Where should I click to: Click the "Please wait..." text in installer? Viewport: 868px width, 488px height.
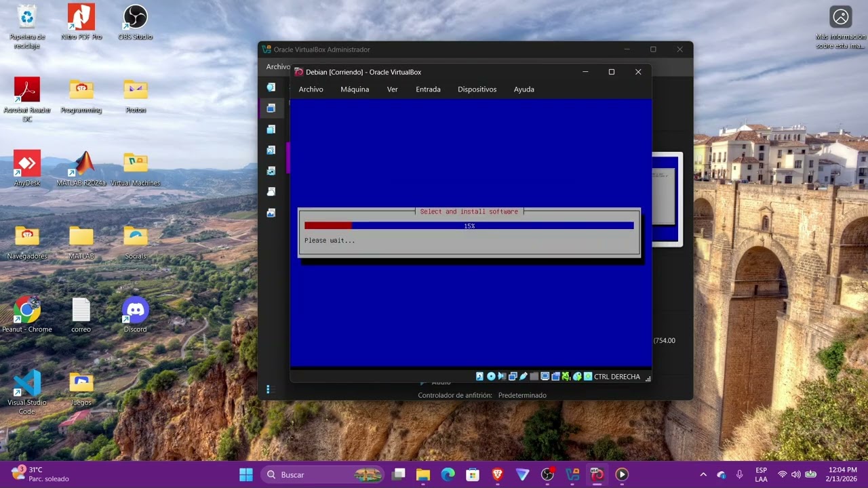[x=330, y=241]
